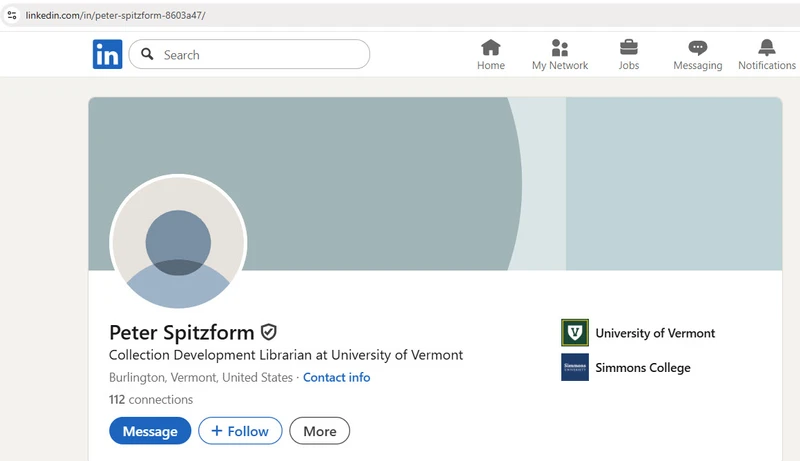This screenshot has width=800, height=461.
Task: Open the Messaging speech bubble icon
Action: pos(697,48)
